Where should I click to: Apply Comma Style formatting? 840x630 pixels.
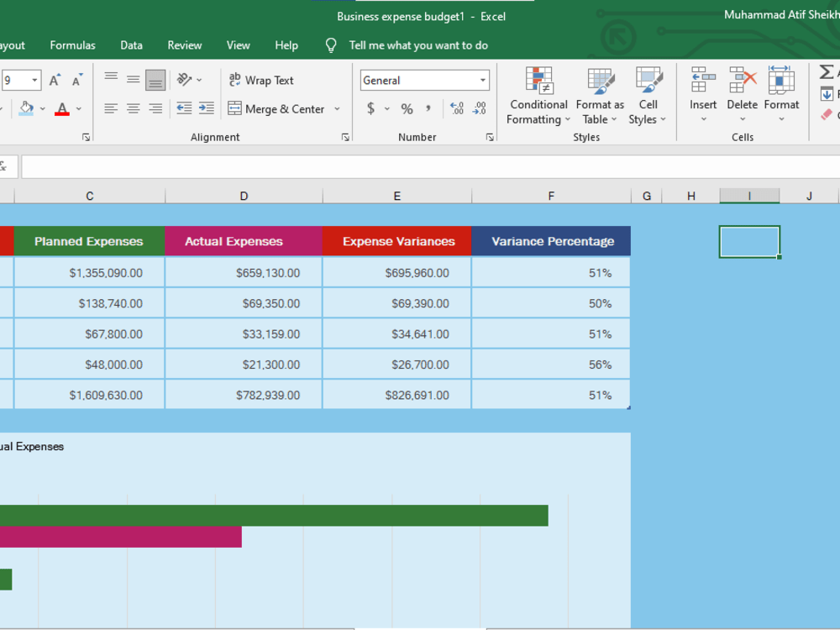point(427,108)
